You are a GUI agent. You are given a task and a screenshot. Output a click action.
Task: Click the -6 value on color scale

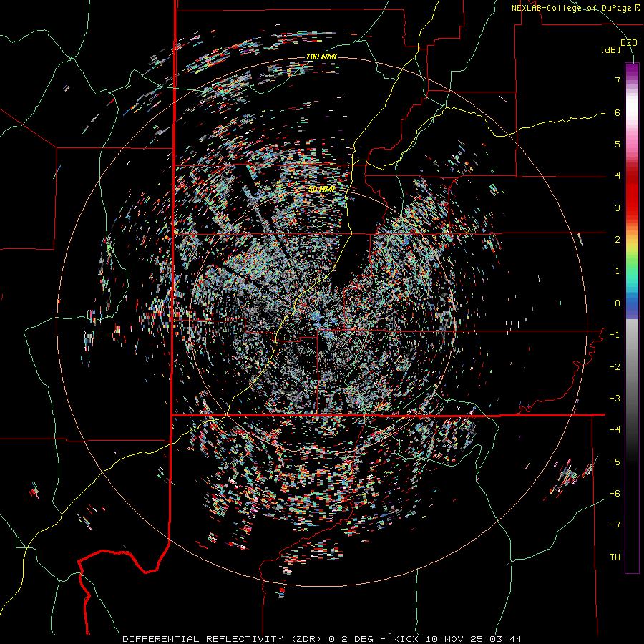coord(615,494)
